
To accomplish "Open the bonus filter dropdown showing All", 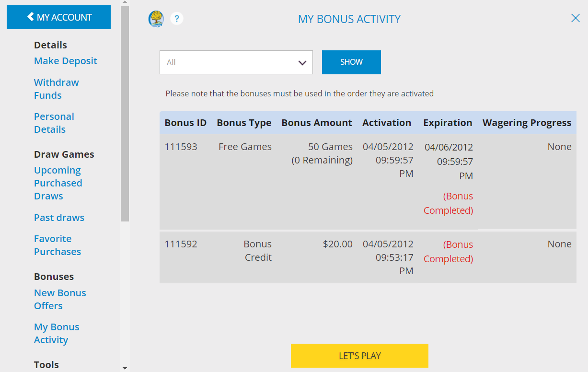I will click(236, 62).
